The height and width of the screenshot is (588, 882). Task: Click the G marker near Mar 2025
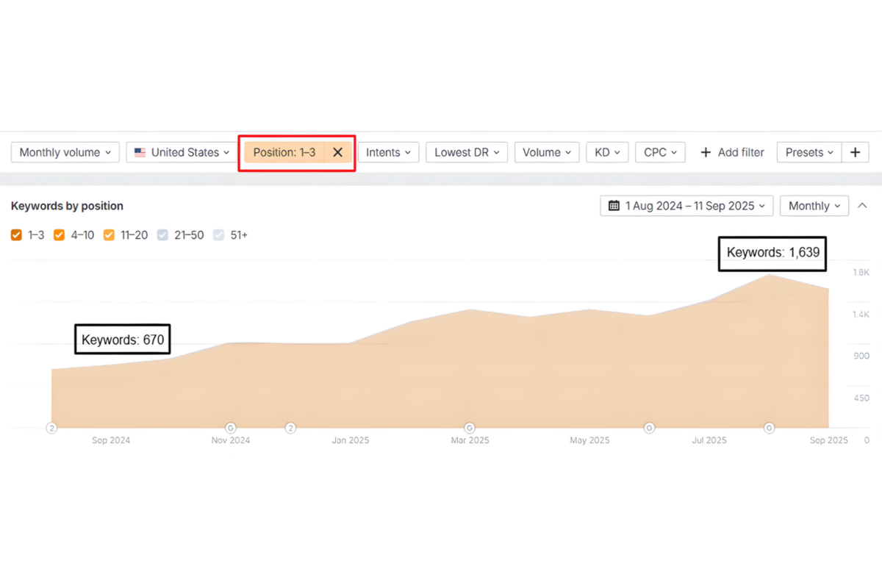click(469, 428)
